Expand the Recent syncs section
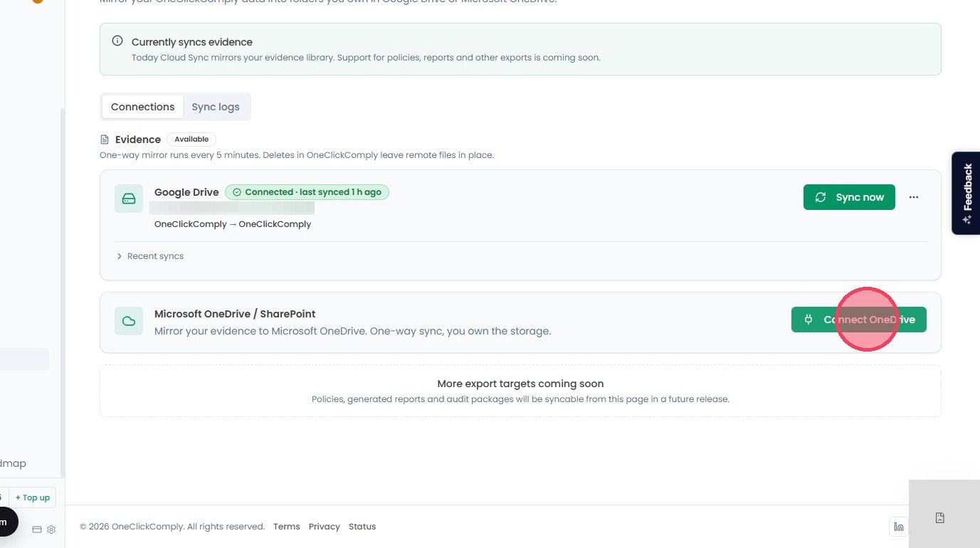The image size is (980, 548). tap(150, 256)
